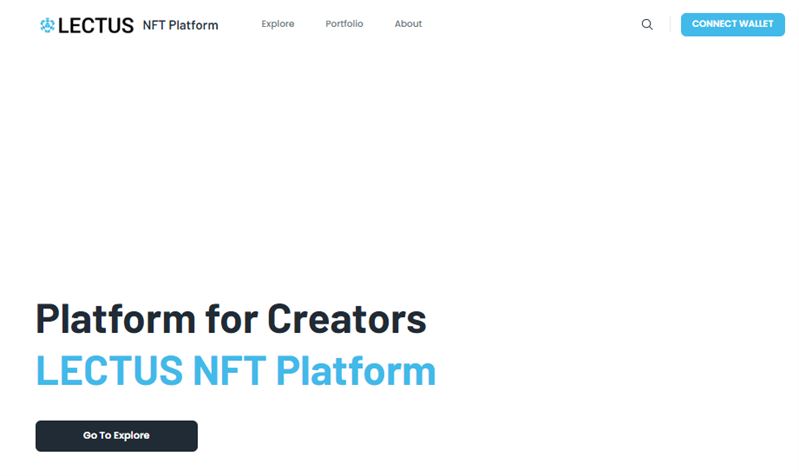Click the word NFT in the blue headline

click(229, 371)
